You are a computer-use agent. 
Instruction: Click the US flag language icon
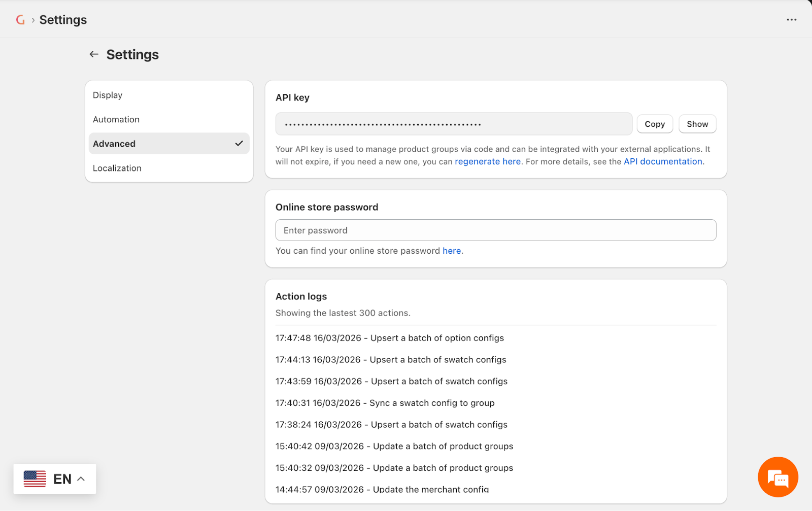[x=35, y=479]
